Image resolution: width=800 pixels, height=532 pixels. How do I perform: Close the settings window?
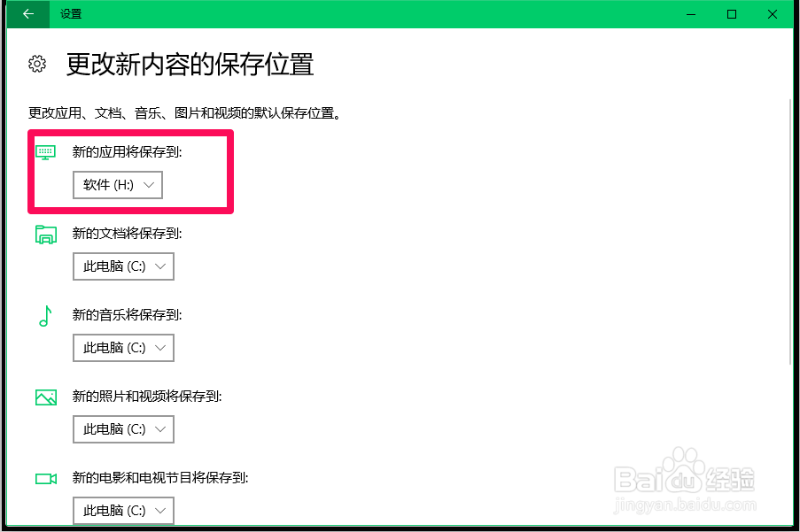click(773, 14)
